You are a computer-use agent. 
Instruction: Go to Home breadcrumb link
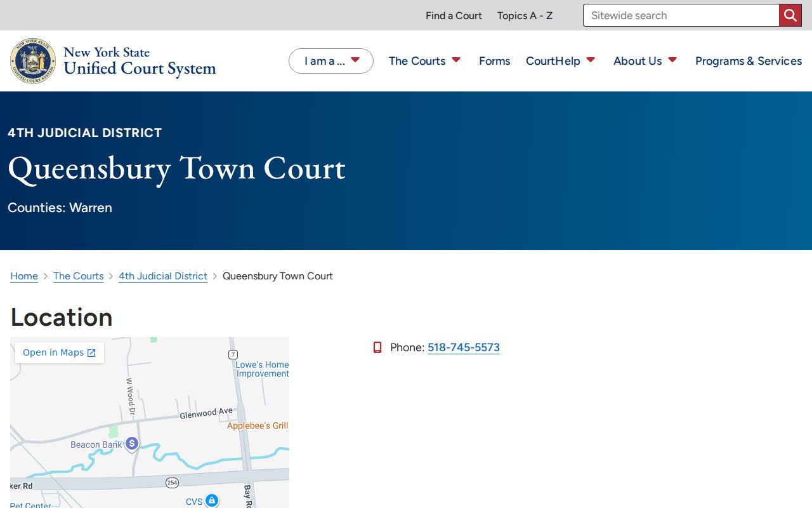point(24,276)
